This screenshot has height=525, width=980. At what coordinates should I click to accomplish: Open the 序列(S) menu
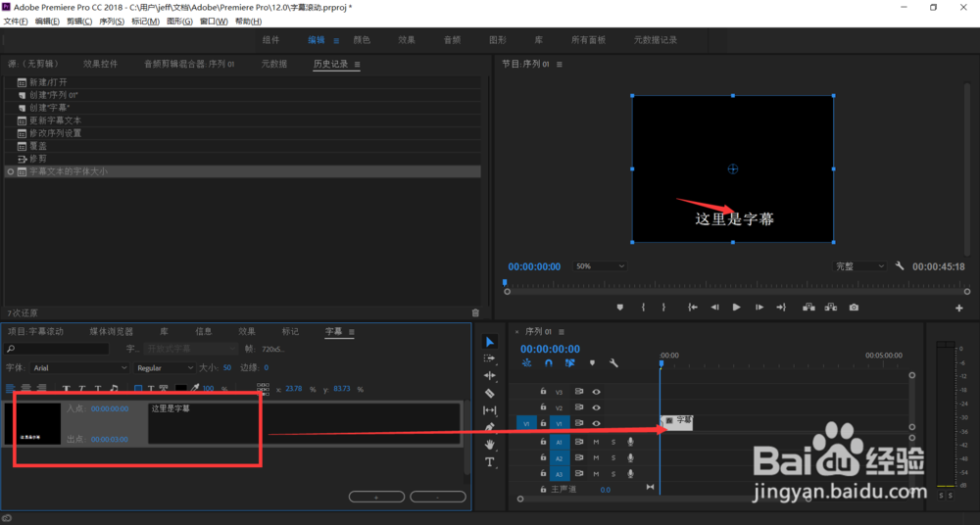click(x=112, y=22)
